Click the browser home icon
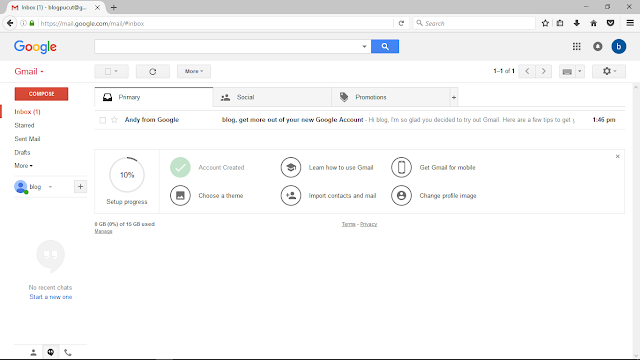Image resolution: width=640 pixels, height=360 pixels. coord(593,23)
